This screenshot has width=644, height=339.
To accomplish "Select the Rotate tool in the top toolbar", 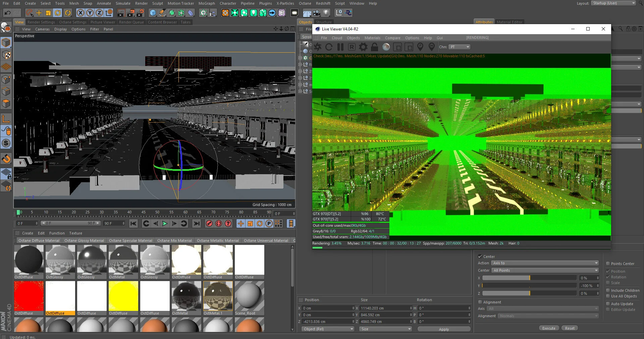I will (x=58, y=13).
